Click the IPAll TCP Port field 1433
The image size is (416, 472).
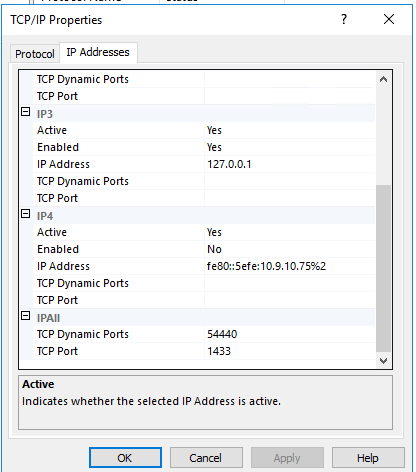[290, 351]
